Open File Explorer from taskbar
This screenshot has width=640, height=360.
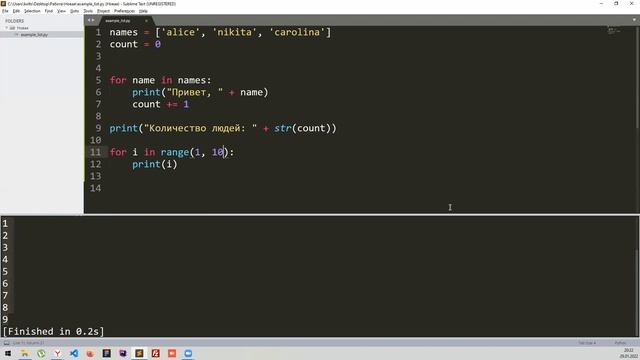point(24,353)
